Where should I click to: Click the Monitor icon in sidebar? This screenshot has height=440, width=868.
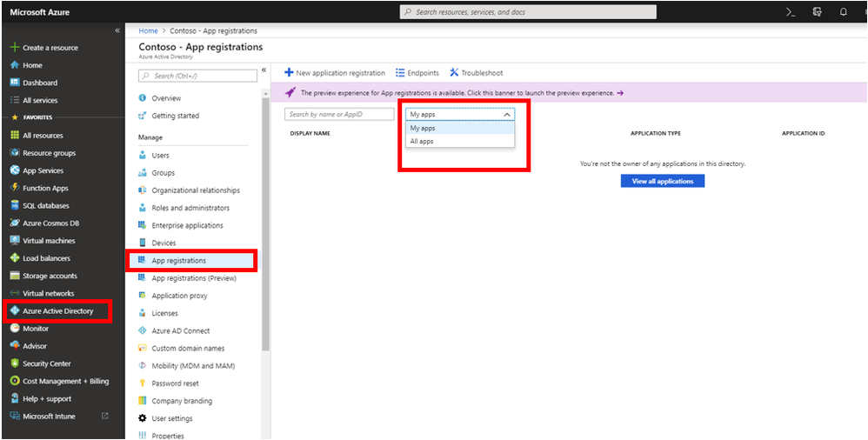(15, 328)
